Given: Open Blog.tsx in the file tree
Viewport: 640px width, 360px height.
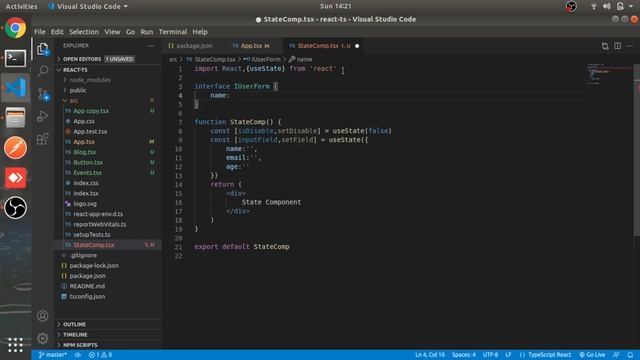Looking at the screenshot, I should coord(108,152).
